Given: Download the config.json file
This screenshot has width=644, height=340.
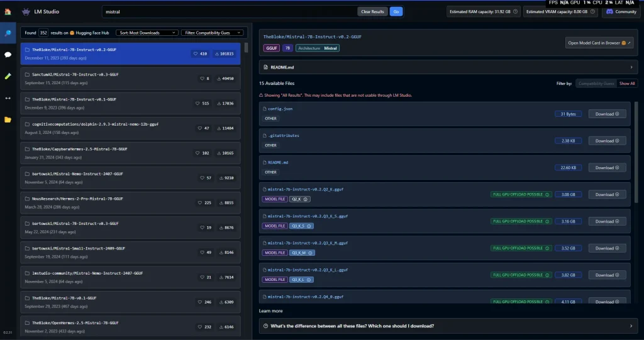Looking at the screenshot, I should pos(607,114).
